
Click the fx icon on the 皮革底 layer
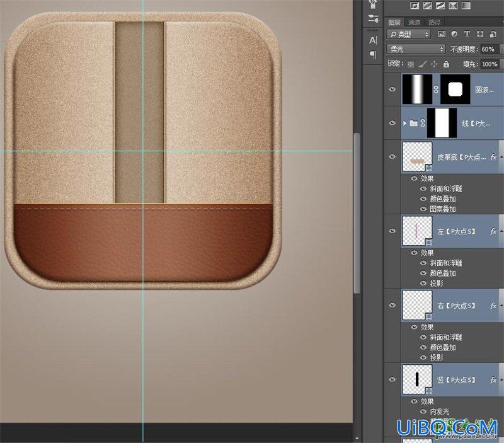coord(493,157)
